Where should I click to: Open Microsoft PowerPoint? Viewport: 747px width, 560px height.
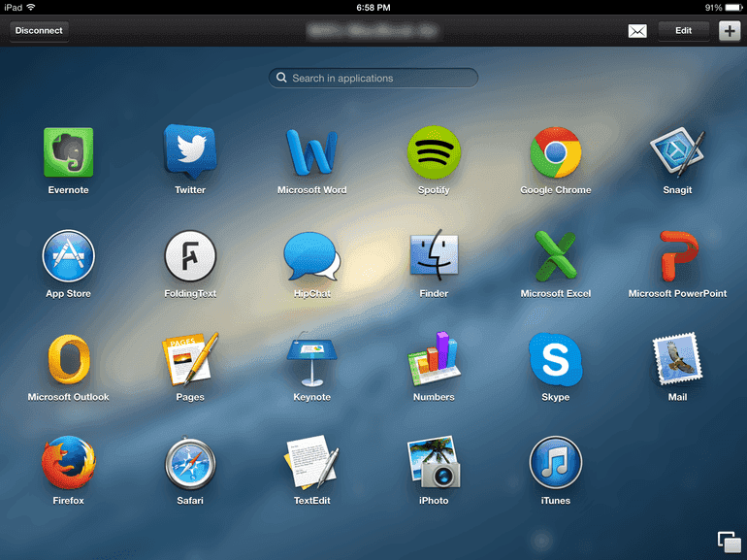tap(677, 256)
